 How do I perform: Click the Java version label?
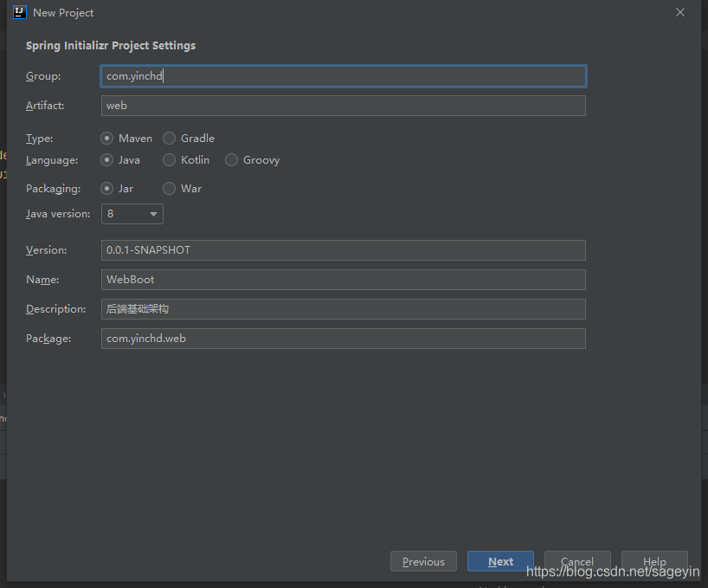pos(58,214)
